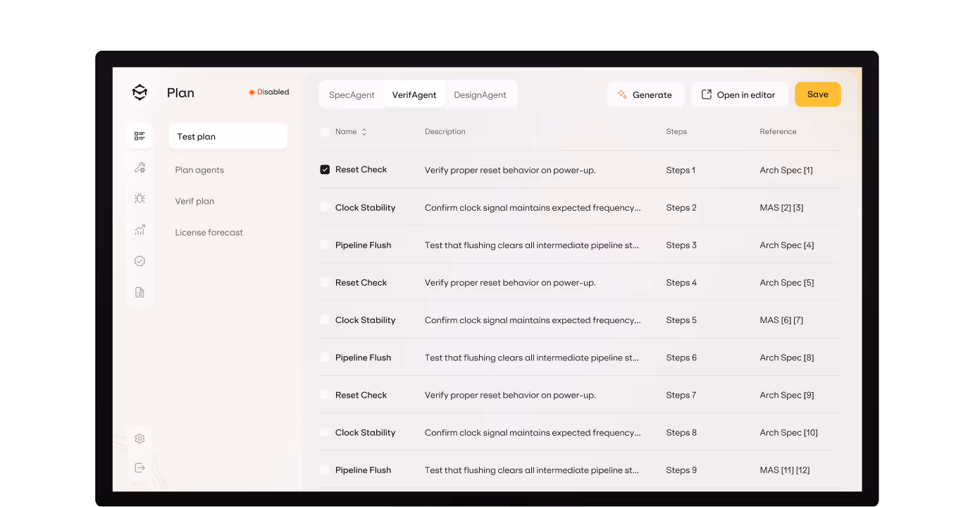Image resolution: width=980 pixels, height=507 pixels.
Task: Click the Generate button
Action: tap(645, 94)
